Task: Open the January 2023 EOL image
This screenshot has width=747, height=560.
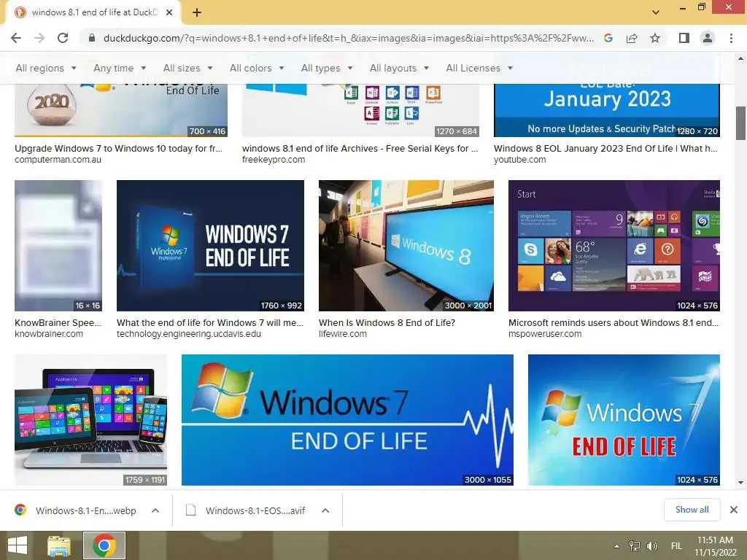Action: pyautogui.click(x=607, y=111)
